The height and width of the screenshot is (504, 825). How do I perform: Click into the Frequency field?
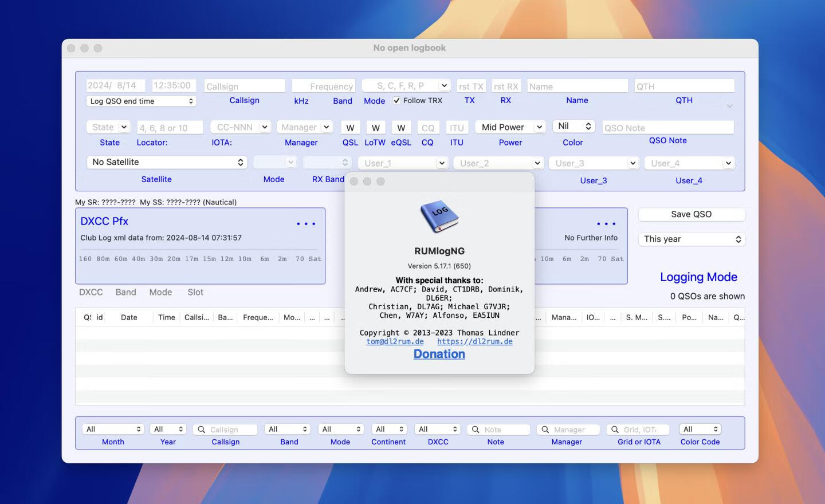click(x=324, y=86)
